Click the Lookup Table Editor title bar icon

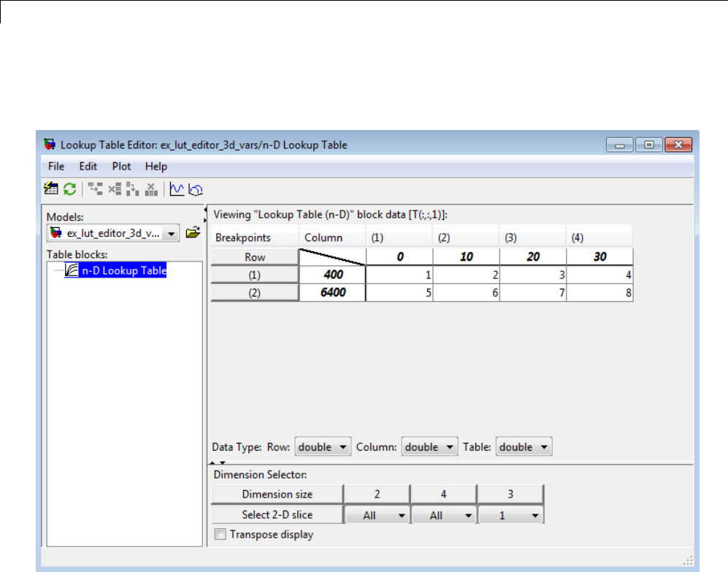[x=49, y=145]
